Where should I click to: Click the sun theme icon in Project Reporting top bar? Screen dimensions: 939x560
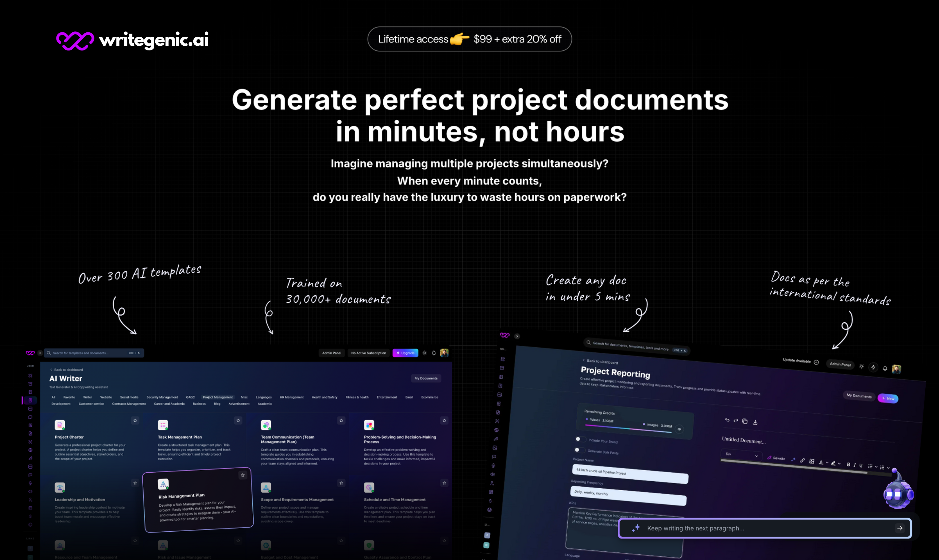861,366
